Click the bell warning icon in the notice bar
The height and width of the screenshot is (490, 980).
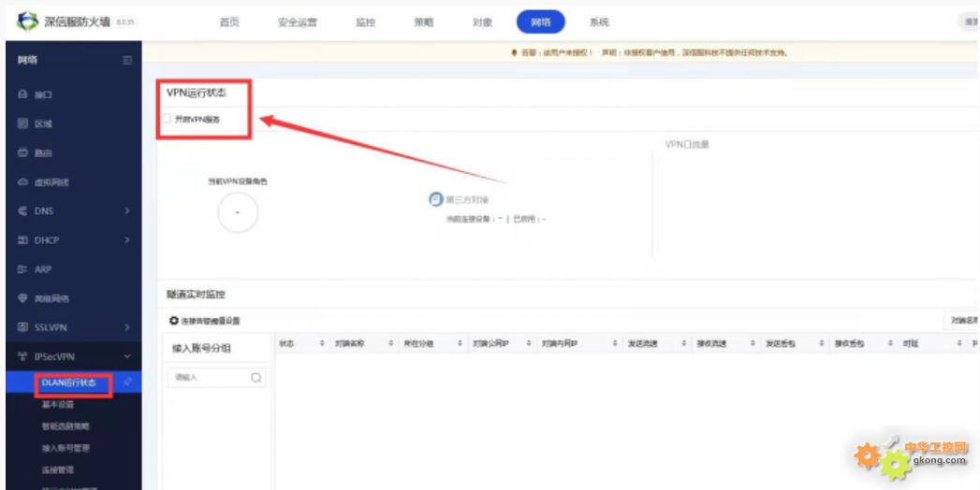[x=514, y=53]
